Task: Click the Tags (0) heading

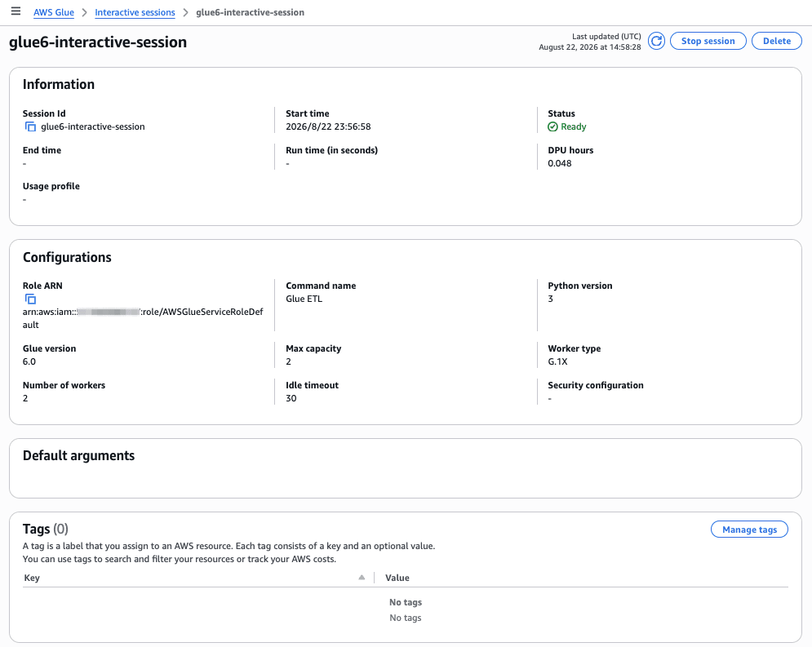Action: pyautogui.click(x=46, y=529)
